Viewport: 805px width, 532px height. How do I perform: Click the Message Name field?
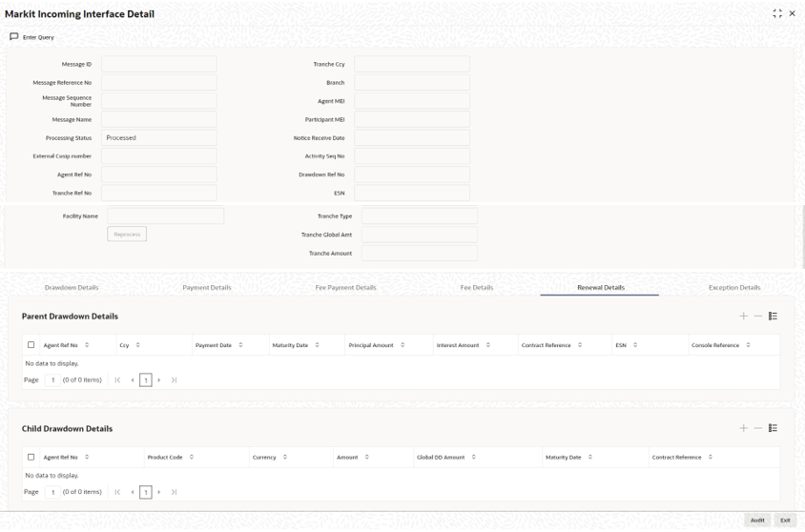158,119
